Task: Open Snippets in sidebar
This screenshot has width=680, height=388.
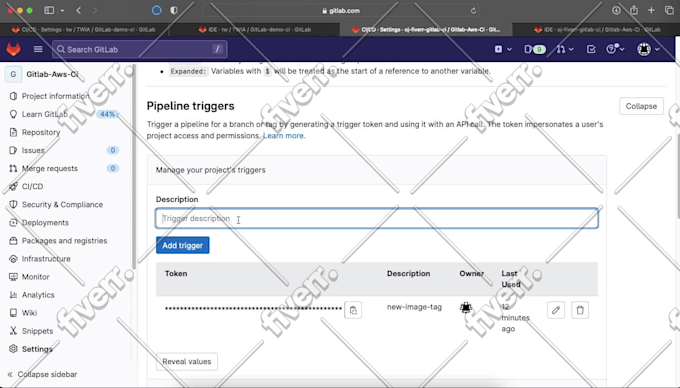Action: tap(37, 331)
